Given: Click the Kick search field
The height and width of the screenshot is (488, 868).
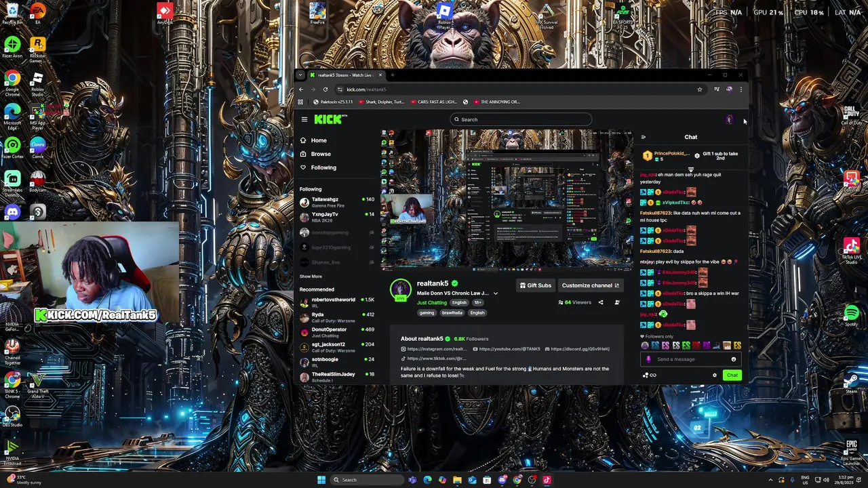Looking at the screenshot, I should tap(521, 119).
